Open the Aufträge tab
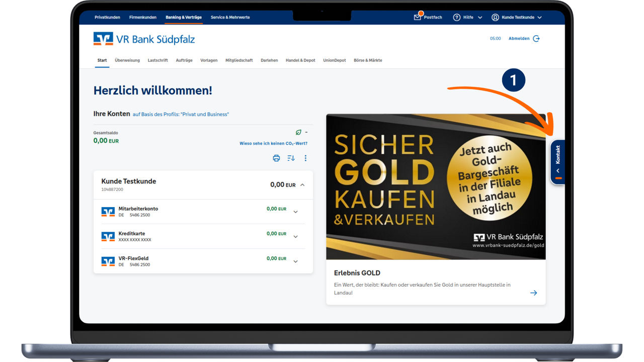 (x=184, y=60)
